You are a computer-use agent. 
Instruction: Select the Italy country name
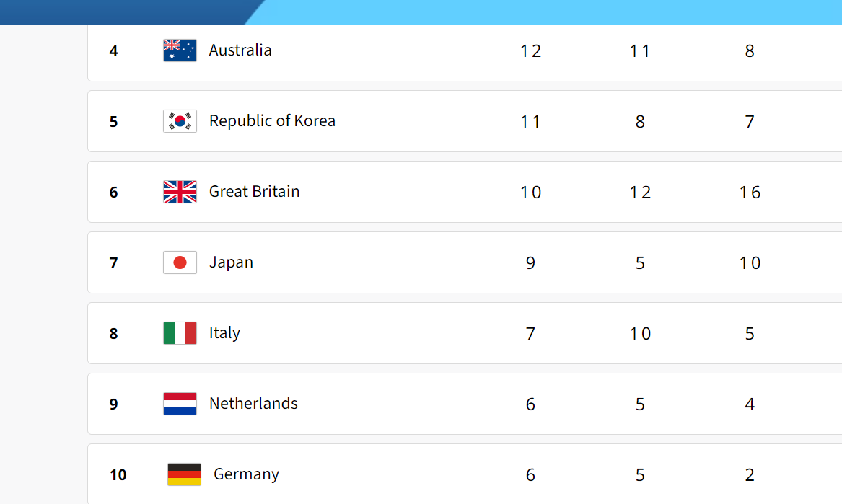[224, 333]
